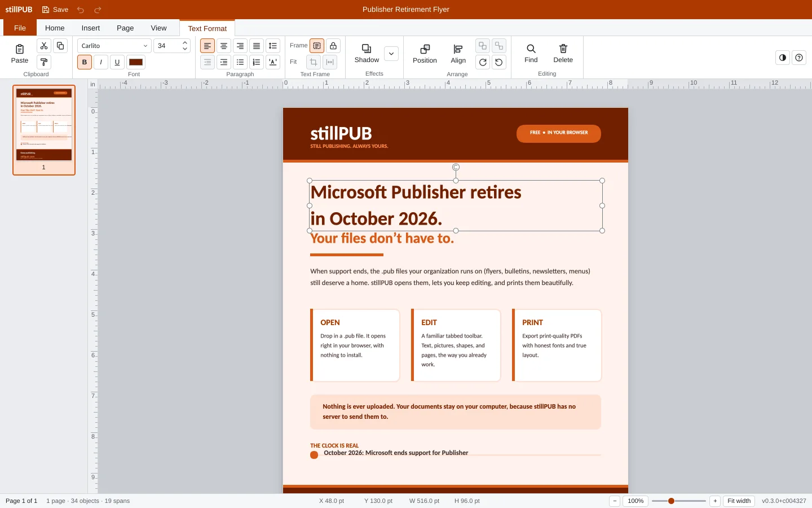812x508 pixels.
Task: Toggle Underline formatting
Action: pos(117,62)
